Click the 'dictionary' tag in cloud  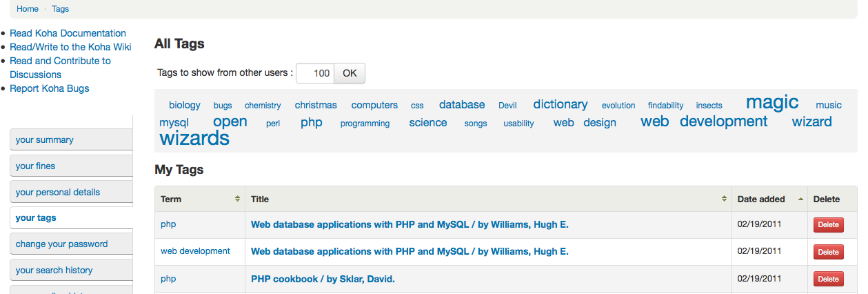pyautogui.click(x=560, y=104)
